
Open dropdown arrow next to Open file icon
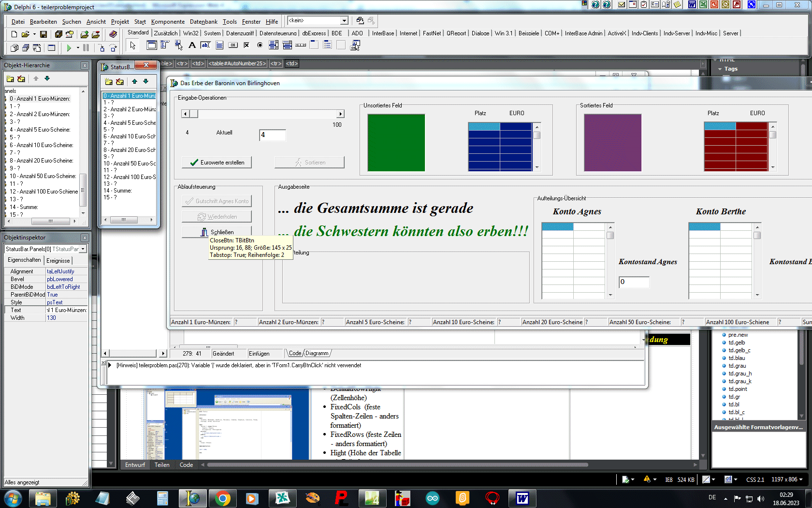(x=34, y=34)
